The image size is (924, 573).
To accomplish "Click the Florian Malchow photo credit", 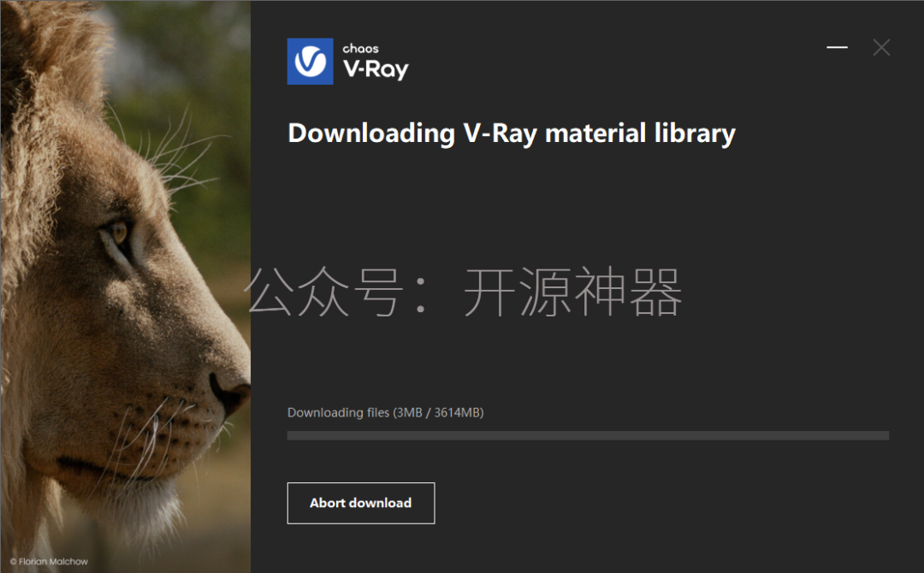I will click(49, 561).
